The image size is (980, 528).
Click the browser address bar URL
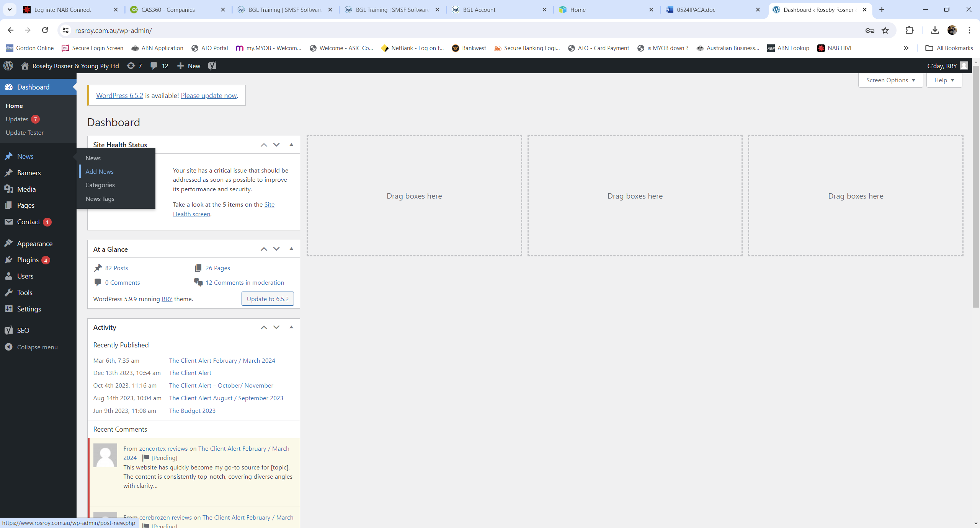(x=113, y=31)
